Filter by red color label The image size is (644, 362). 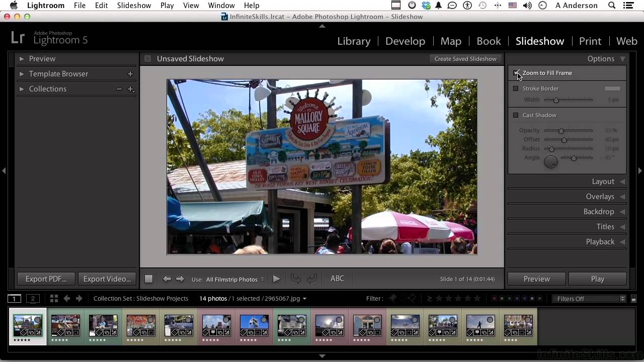pos(495,299)
